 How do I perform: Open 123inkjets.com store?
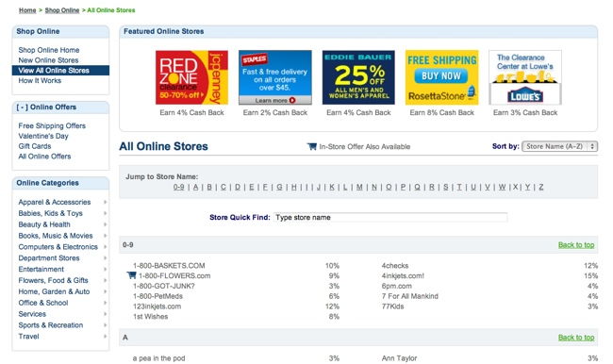pyautogui.click(x=157, y=306)
